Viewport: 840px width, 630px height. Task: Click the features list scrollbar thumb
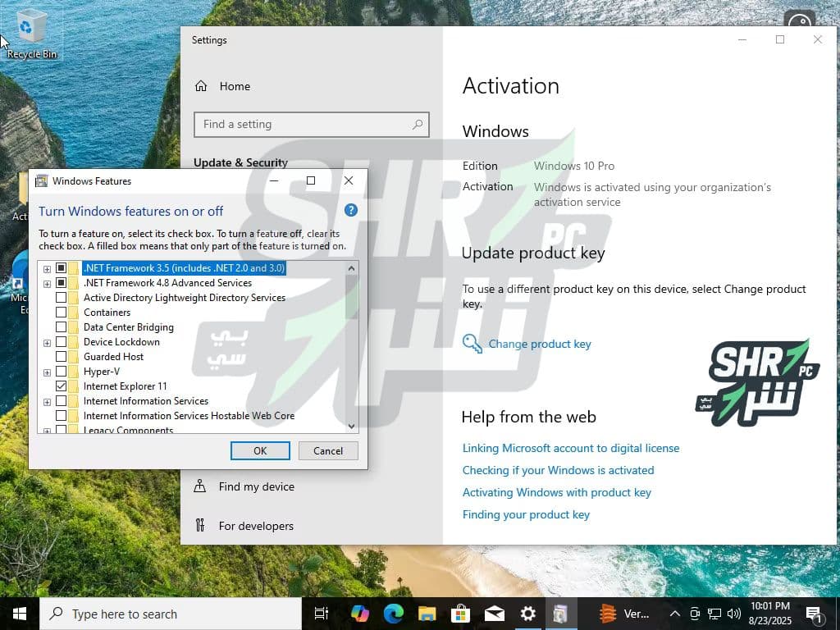click(351, 296)
